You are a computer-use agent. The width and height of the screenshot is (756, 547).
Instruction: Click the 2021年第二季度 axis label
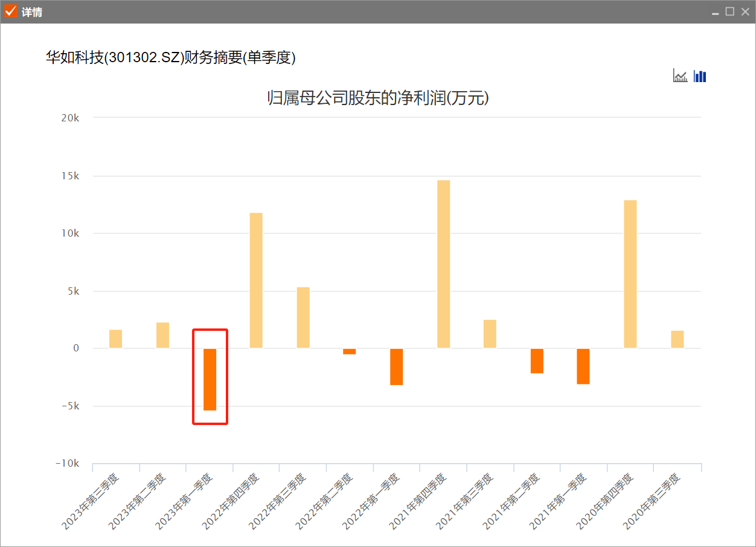(511, 502)
